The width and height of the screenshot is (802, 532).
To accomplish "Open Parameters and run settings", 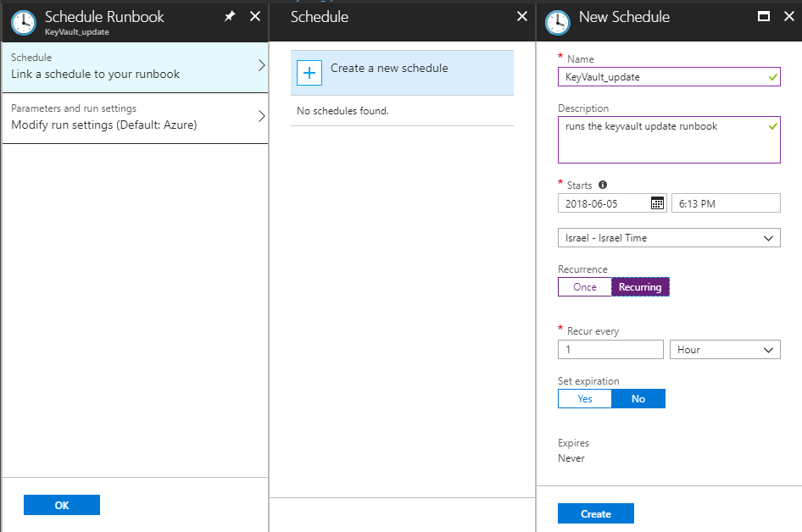I will (135, 118).
